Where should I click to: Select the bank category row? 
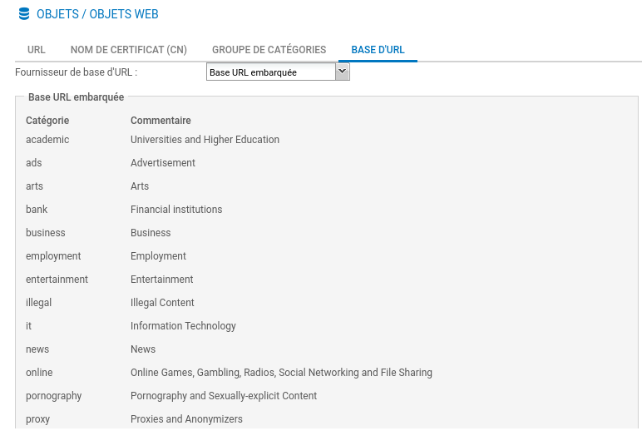[x=37, y=210]
